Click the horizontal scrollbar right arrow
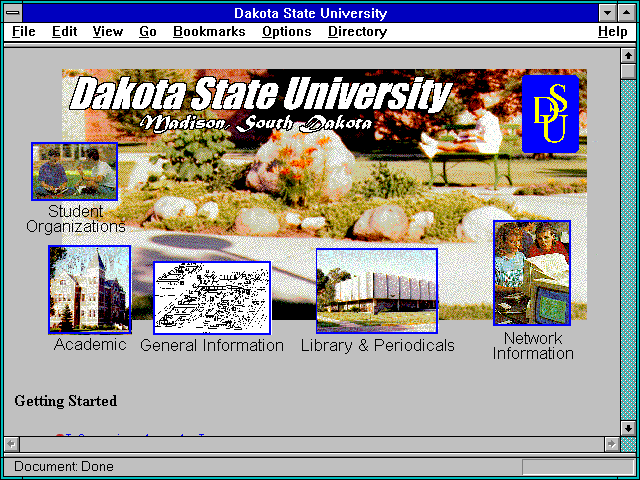Viewport: 640px width, 480px height. pos(611,444)
